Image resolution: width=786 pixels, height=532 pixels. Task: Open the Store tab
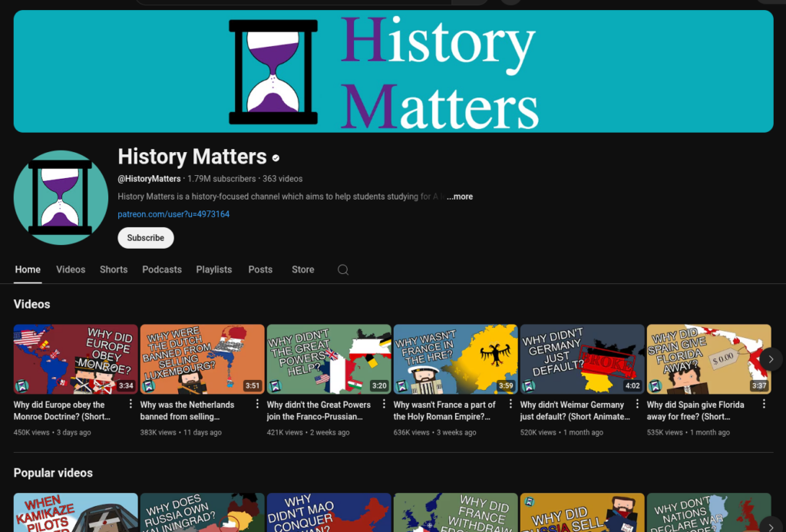click(x=302, y=269)
